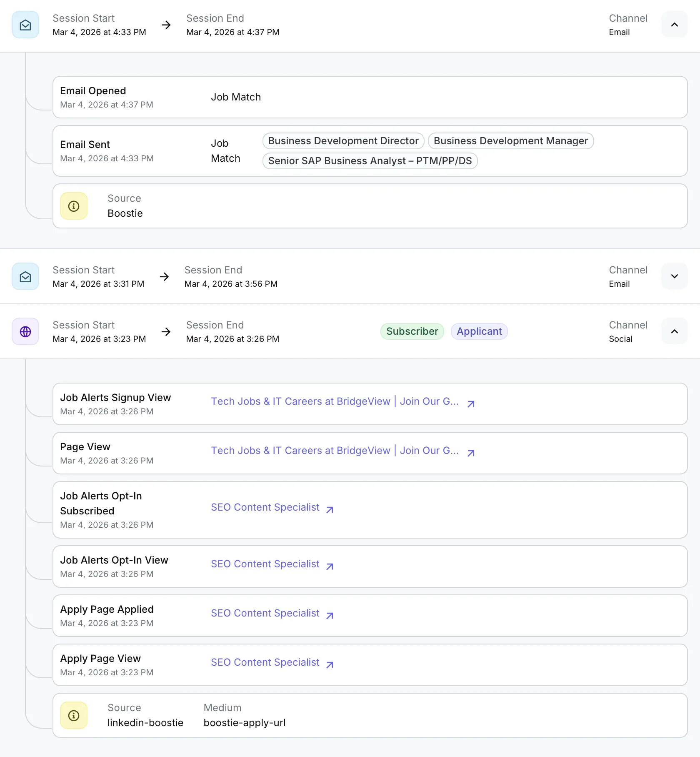Open SEO Content Specialist link in Opt-In Subscribed
The width and height of the screenshot is (700, 757).
pyautogui.click(x=265, y=507)
